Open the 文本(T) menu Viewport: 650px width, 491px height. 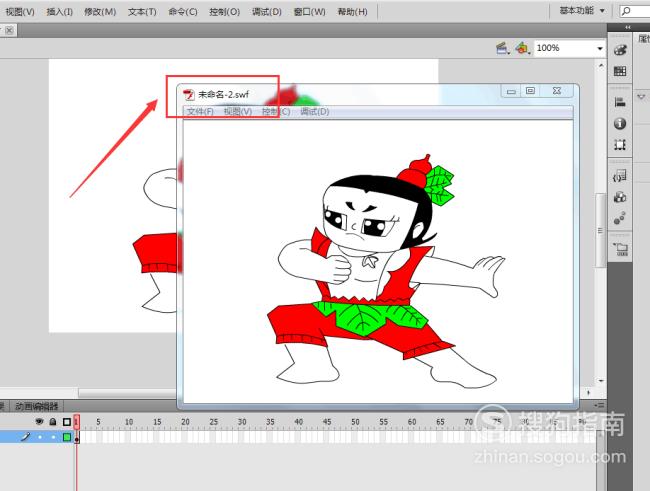tap(142, 12)
